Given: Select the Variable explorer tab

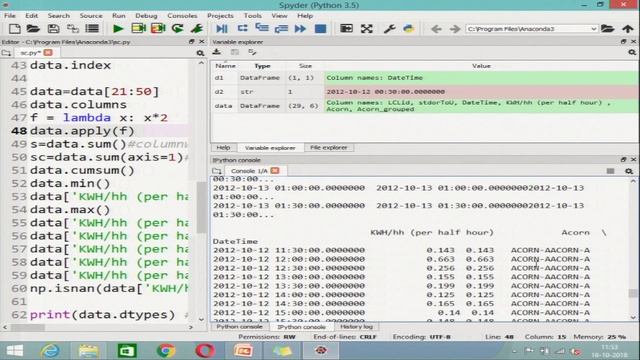Looking at the screenshot, I should (270, 148).
